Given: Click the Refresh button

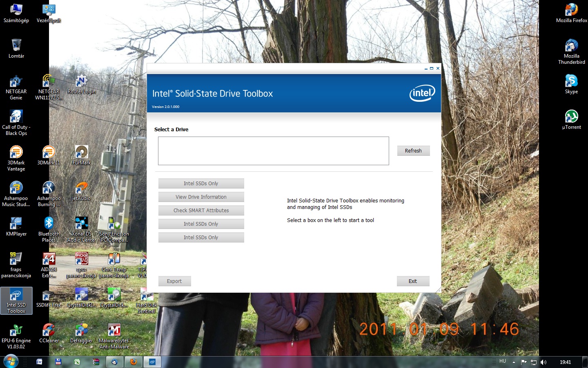Looking at the screenshot, I should (413, 150).
